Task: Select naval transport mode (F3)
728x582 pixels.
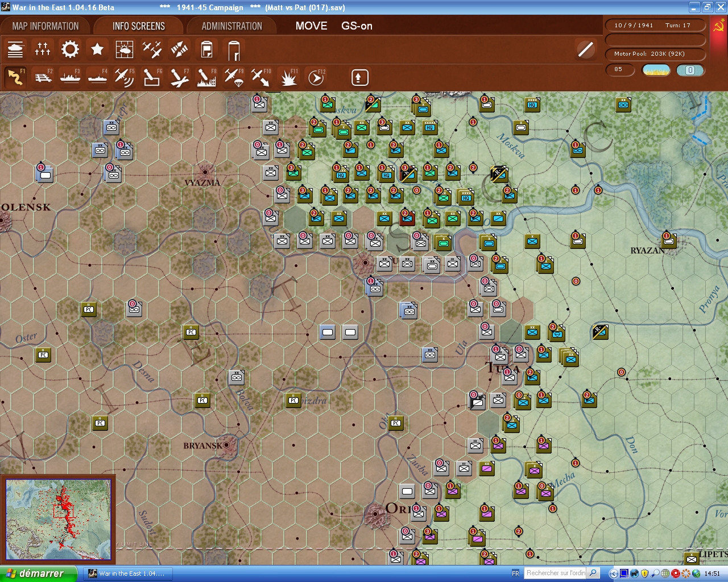Action: pos(70,77)
